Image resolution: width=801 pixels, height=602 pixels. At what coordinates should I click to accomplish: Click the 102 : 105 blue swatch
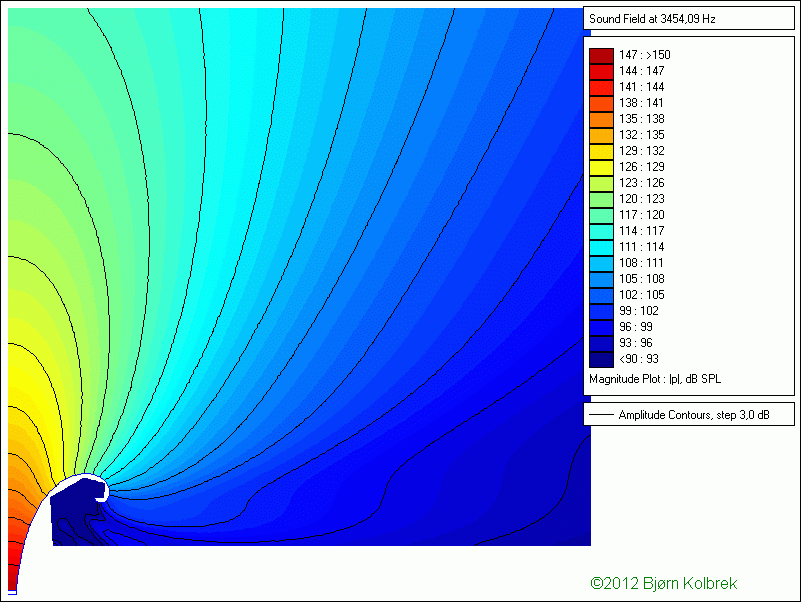click(x=601, y=295)
